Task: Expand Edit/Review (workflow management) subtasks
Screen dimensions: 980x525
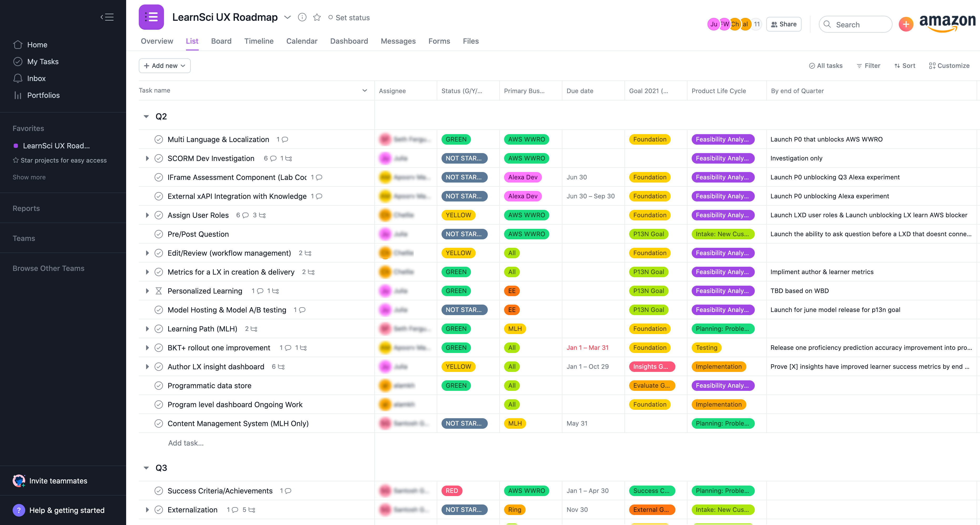Action: (147, 253)
